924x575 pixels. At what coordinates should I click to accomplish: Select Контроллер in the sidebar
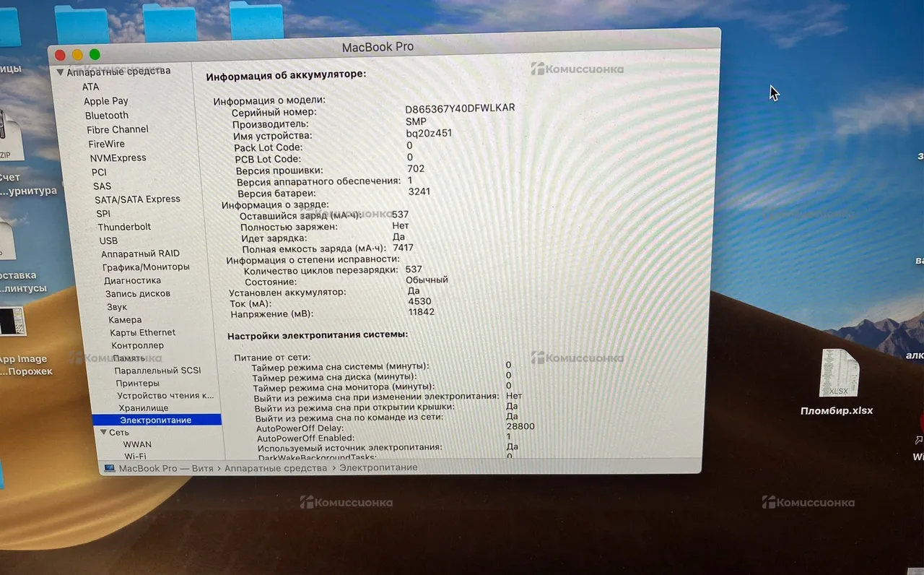(137, 346)
